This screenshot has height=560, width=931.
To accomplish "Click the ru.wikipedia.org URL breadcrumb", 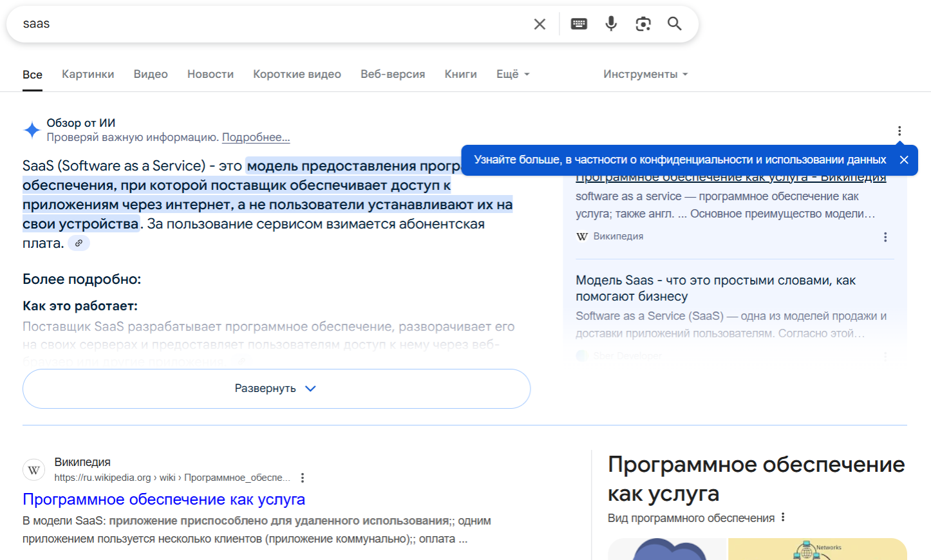I will 172,478.
